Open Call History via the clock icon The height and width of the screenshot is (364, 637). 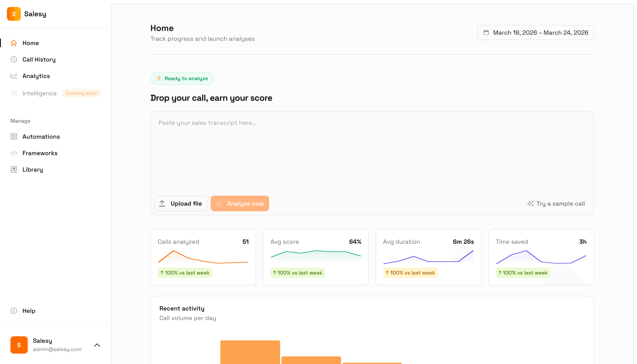[14, 59]
